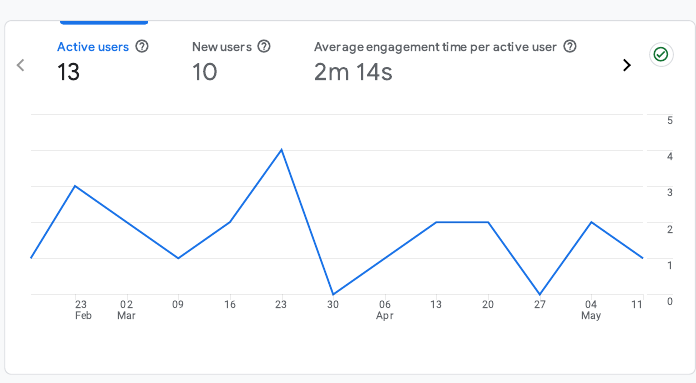
Task: Go to next metrics with right chevron
Action: (627, 65)
